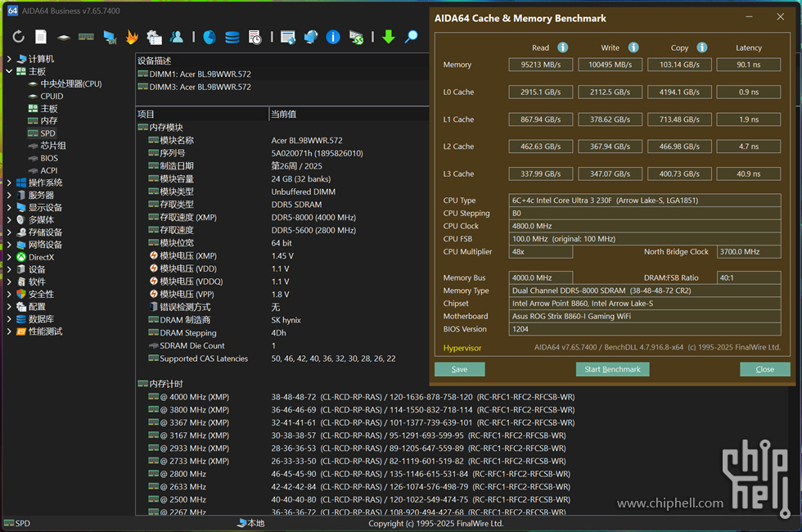Expand the 显示设备 tree node

(9, 207)
